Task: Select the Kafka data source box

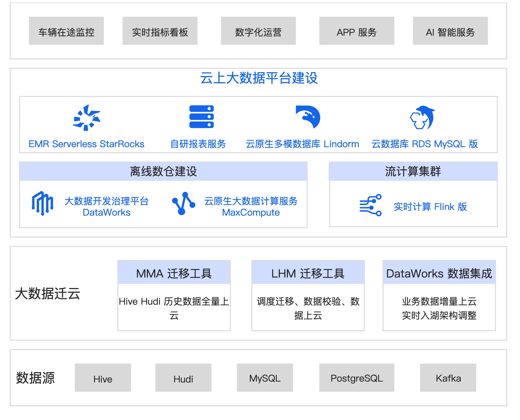Action: point(448,377)
